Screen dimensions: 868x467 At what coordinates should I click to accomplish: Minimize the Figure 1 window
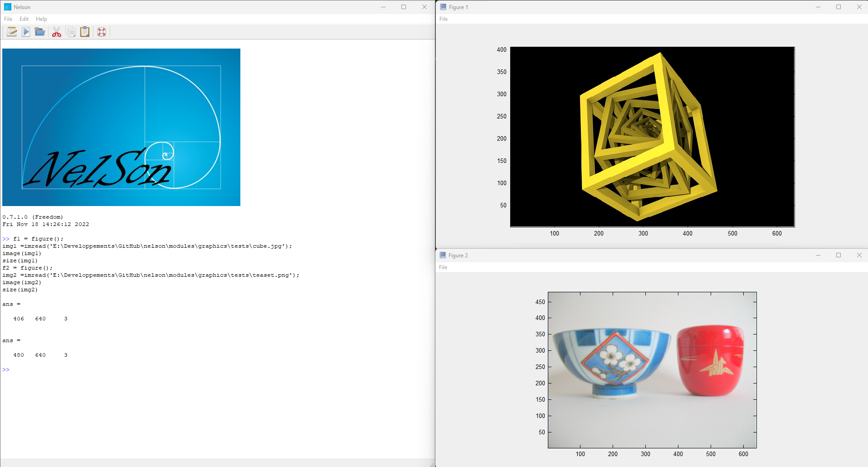click(818, 7)
